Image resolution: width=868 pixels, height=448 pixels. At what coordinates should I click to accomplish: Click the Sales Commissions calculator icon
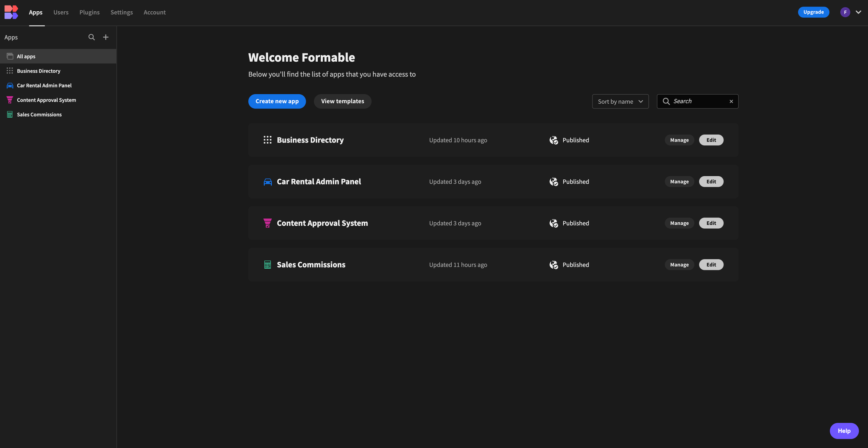click(10, 114)
